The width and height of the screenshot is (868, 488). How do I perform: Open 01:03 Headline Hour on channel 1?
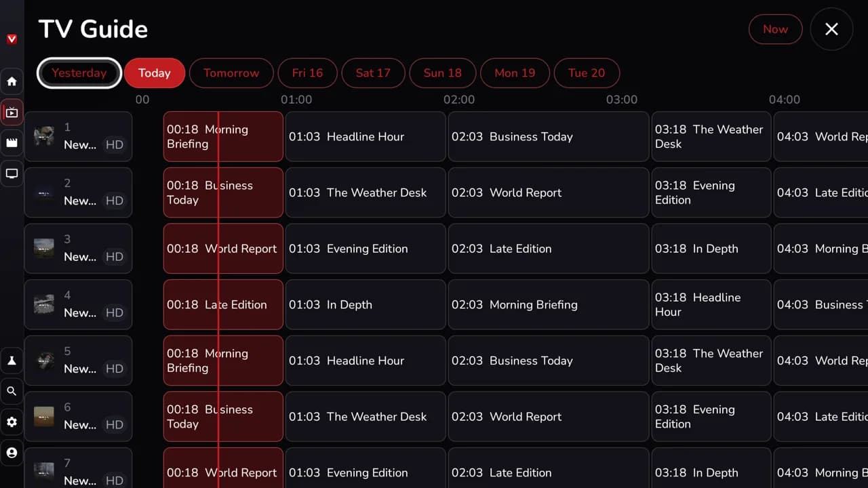tap(366, 136)
